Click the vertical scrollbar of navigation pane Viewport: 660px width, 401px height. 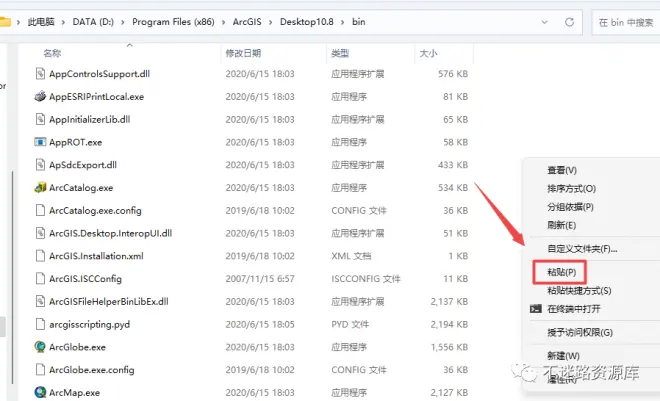(x=13, y=278)
